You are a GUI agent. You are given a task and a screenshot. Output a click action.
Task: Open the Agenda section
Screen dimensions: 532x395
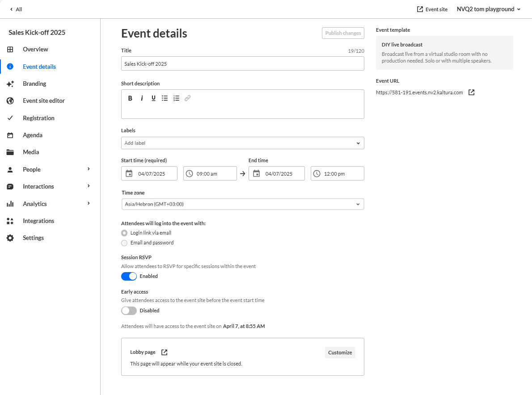point(33,135)
